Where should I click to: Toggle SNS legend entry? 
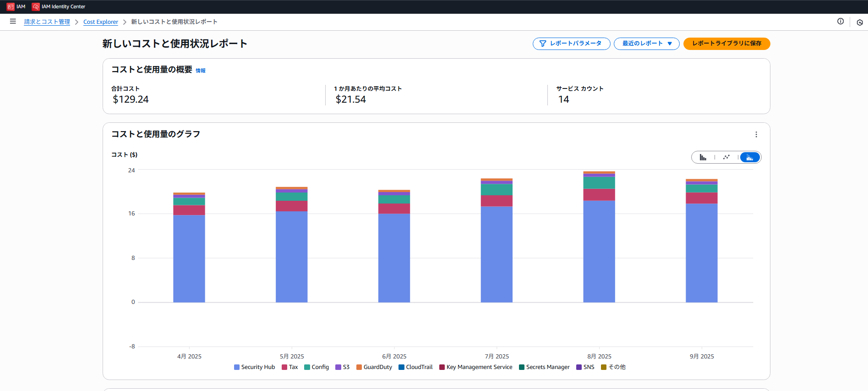point(585,367)
